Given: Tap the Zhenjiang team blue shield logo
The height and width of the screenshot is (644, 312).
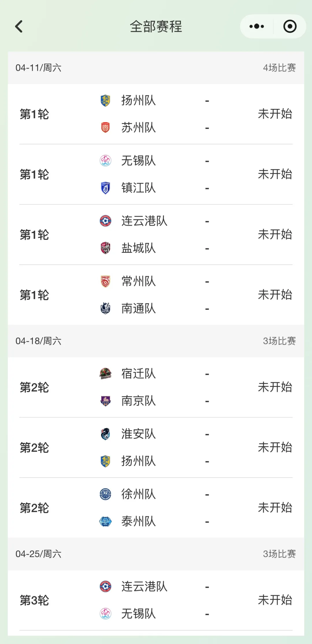Looking at the screenshot, I should click(x=105, y=188).
